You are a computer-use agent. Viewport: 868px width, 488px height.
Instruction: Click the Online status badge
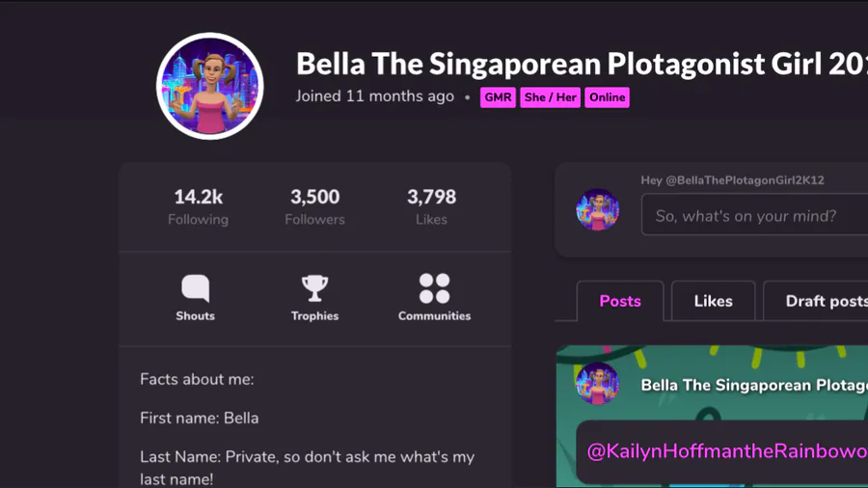607,97
